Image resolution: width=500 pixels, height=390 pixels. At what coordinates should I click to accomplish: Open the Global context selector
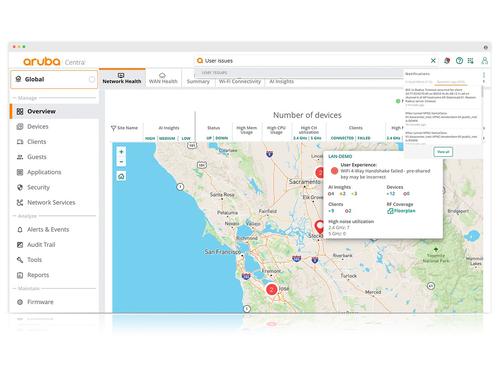click(x=54, y=79)
